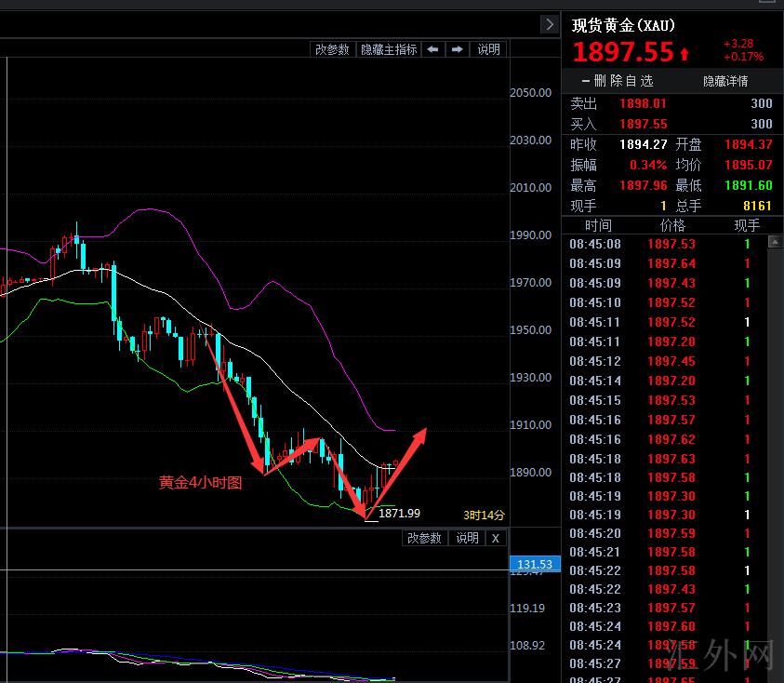Open 说明 in the lower indicator panel
Image resolution: width=784 pixels, height=683 pixels.
tap(467, 538)
